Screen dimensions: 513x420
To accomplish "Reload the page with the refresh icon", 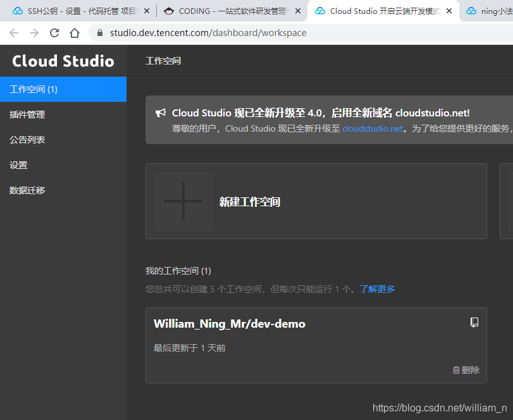I will pyautogui.click(x=54, y=33).
